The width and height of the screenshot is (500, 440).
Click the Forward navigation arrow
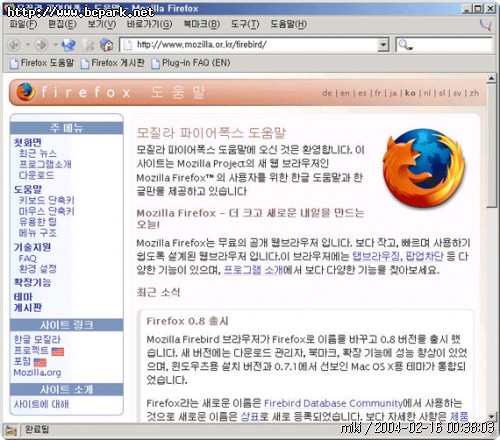[42, 45]
